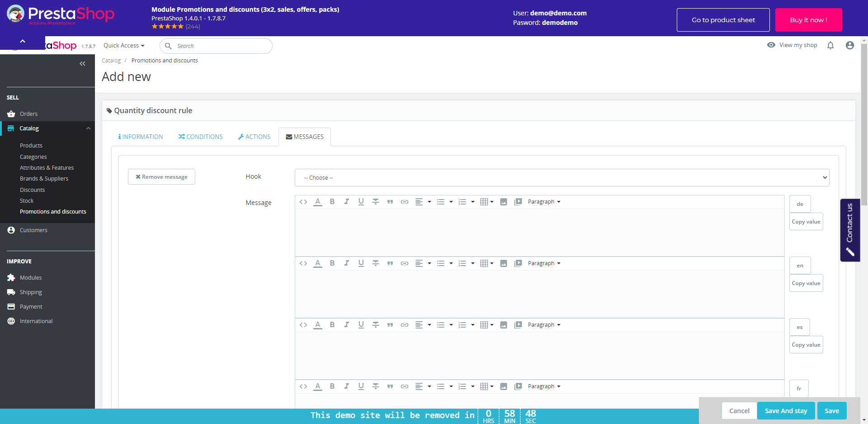The width and height of the screenshot is (868, 424).
Task: Toggle underline in the German message editor
Action: 361,202
